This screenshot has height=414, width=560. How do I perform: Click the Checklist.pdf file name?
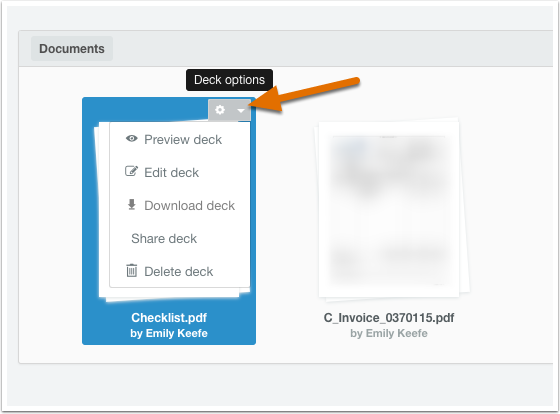tap(169, 318)
